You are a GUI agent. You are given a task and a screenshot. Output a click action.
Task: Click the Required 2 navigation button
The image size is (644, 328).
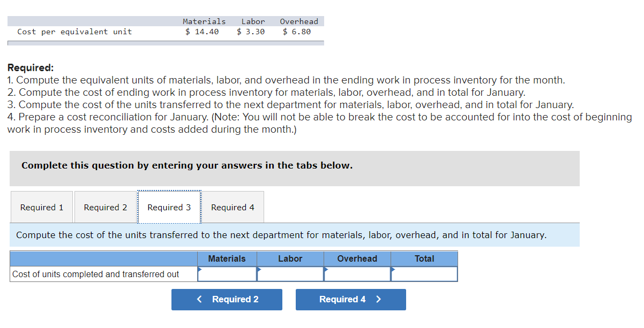[x=227, y=299]
